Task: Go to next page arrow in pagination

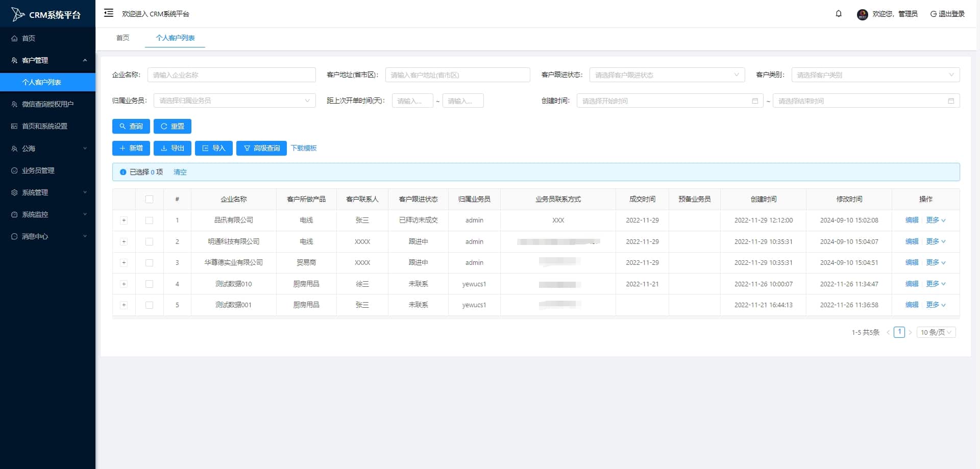Action: [910, 332]
